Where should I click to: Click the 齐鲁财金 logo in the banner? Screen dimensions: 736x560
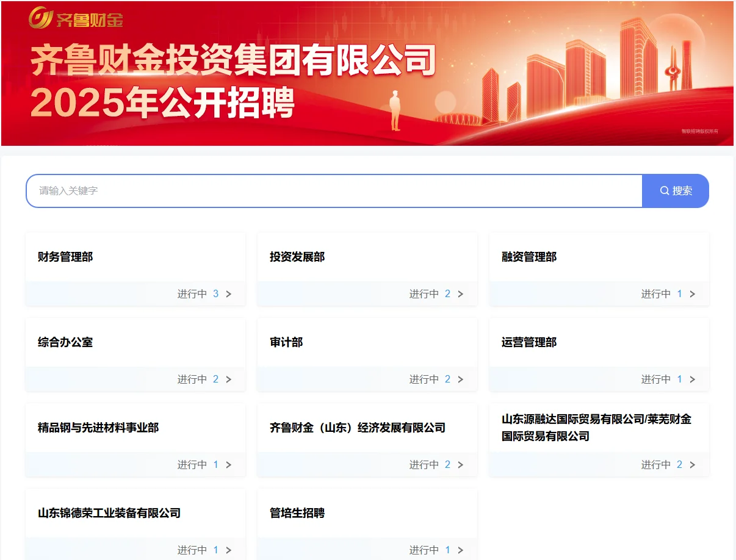tap(76, 18)
